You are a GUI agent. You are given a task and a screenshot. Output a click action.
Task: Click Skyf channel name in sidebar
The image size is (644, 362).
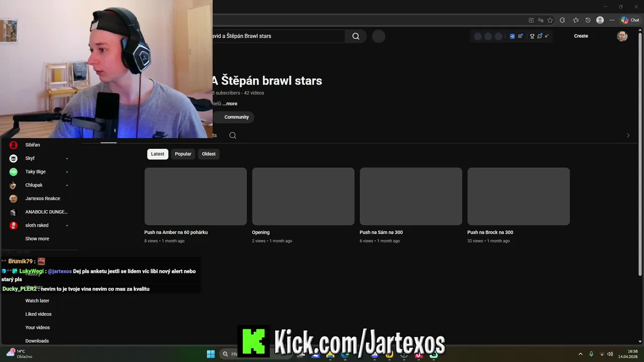point(30,158)
